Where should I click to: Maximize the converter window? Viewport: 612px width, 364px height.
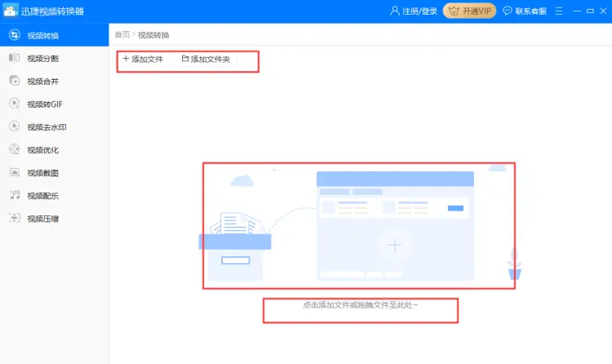[590, 11]
